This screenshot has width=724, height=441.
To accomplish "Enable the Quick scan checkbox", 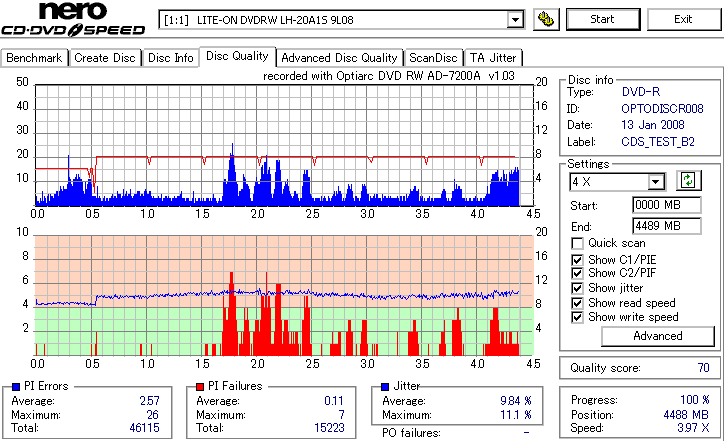I will point(577,243).
